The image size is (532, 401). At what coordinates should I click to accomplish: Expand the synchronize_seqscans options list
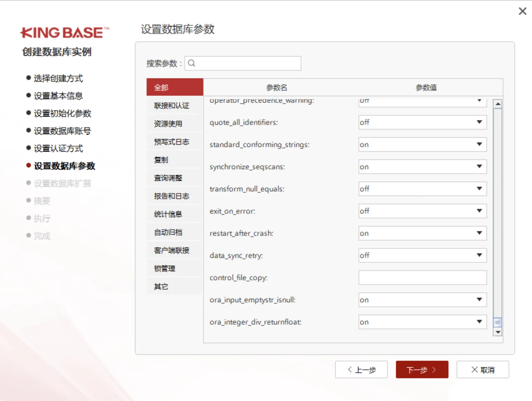[479, 167]
